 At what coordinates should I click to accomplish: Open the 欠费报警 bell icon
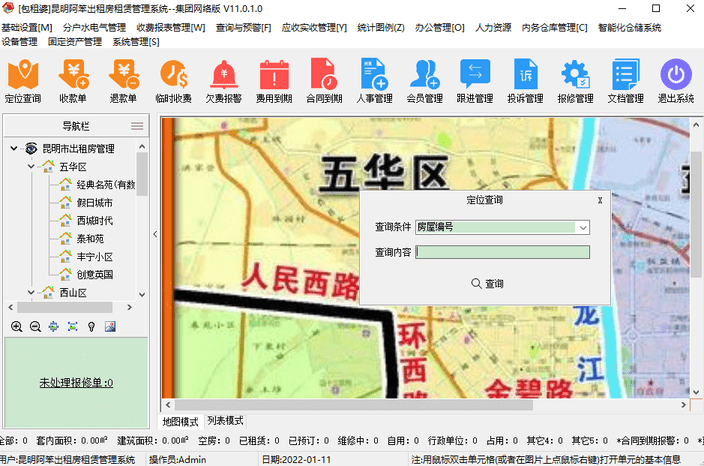[224, 81]
